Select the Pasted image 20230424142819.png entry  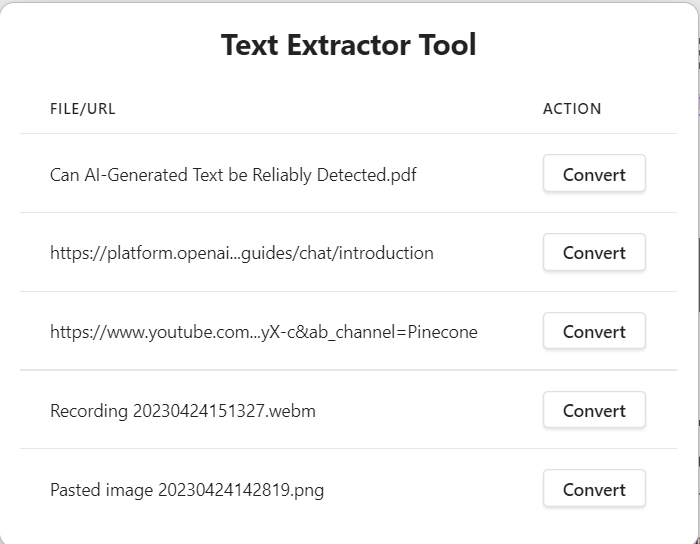click(x=187, y=490)
